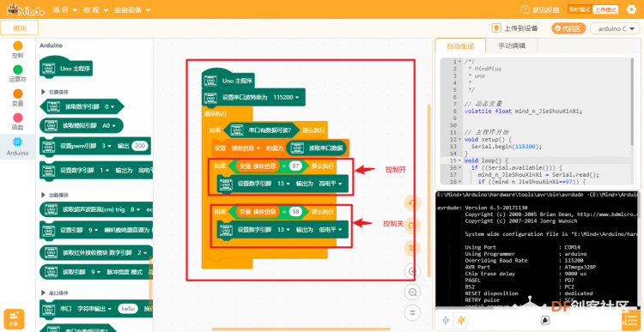
Task: Zoom in the workspace
Action: pyautogui.click(x=412, y=271)
